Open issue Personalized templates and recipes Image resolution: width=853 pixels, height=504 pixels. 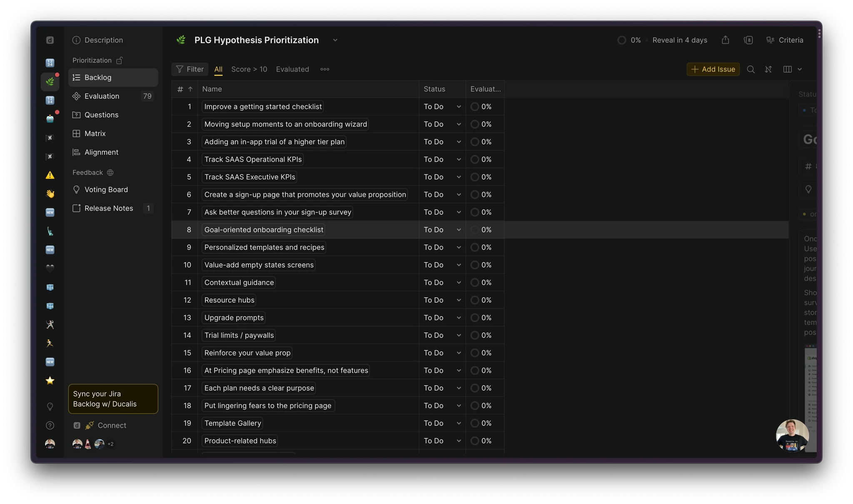[264, 247]
